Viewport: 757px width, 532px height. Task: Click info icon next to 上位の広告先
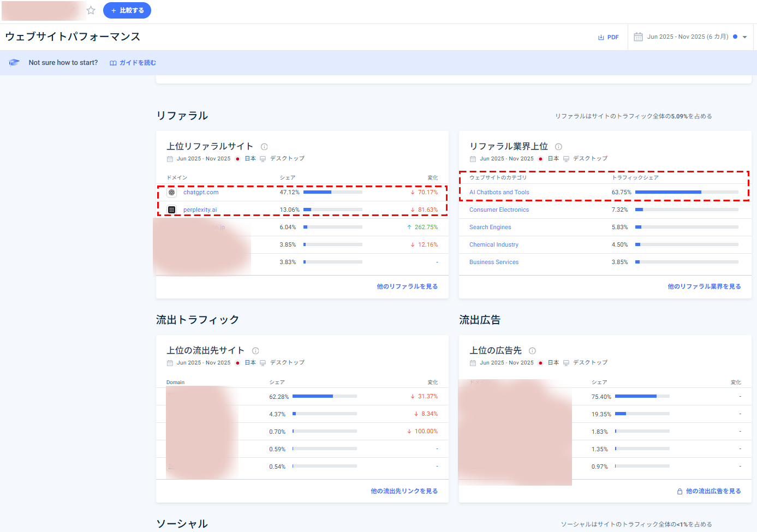click(x=532, y=351)
